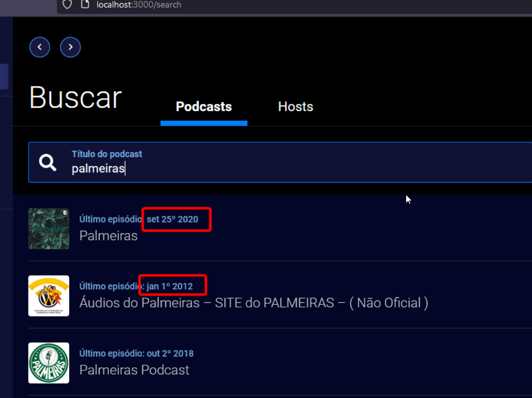Open the Palmeiras Podcast result title
This screenshot has height=398, width=532.
tap(134, 370)
